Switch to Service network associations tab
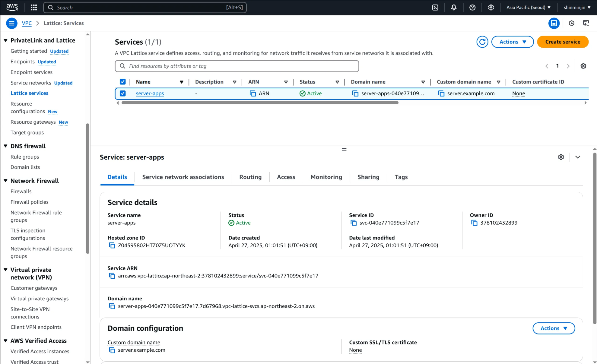 (x=183, y=177)
